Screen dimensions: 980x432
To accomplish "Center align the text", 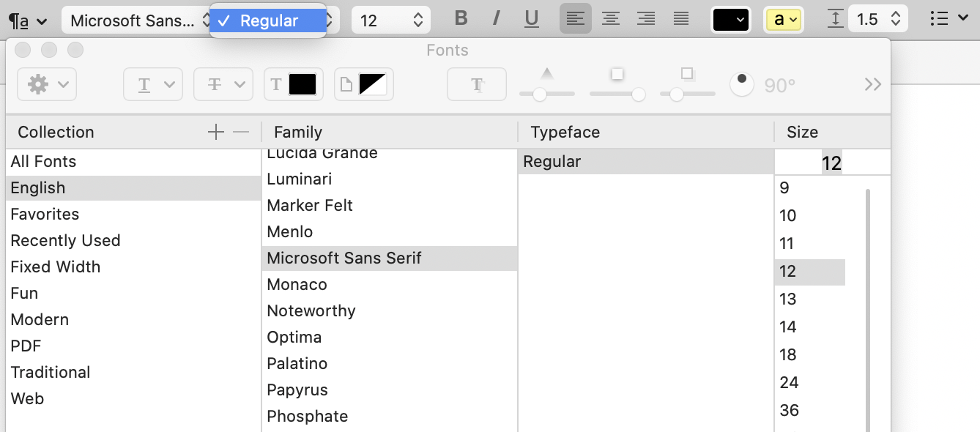I will click(610, 19).
